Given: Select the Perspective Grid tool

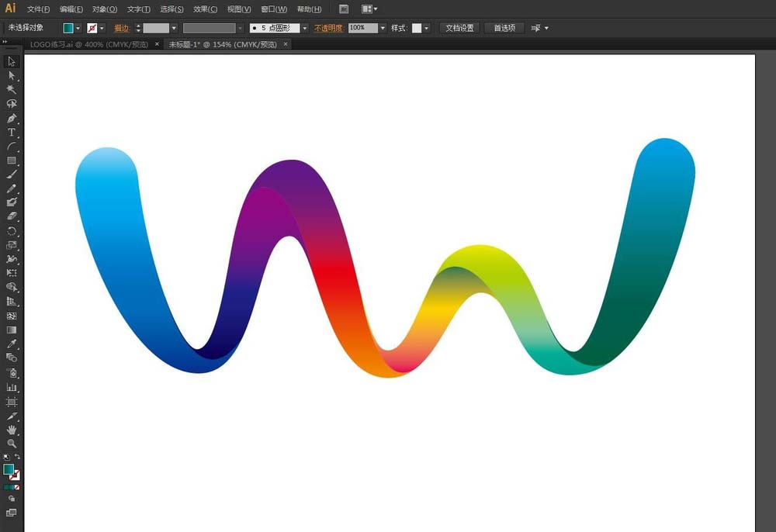Looking at the screenshot, I should 12,302.
